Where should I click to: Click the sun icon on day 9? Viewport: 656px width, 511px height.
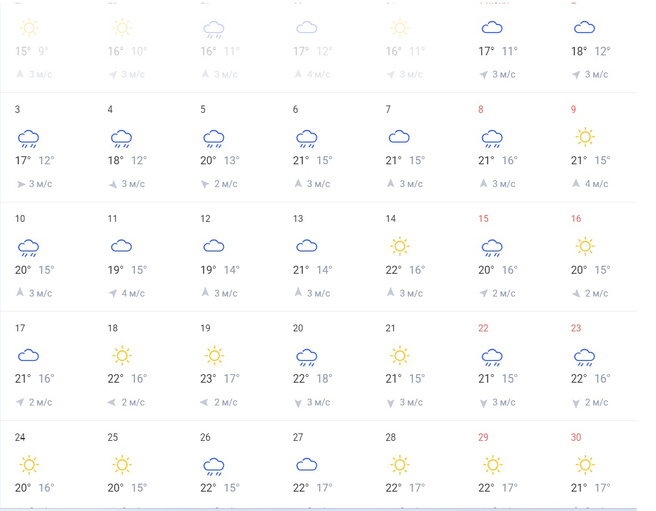pyautogui.click(x=584, y=137)
